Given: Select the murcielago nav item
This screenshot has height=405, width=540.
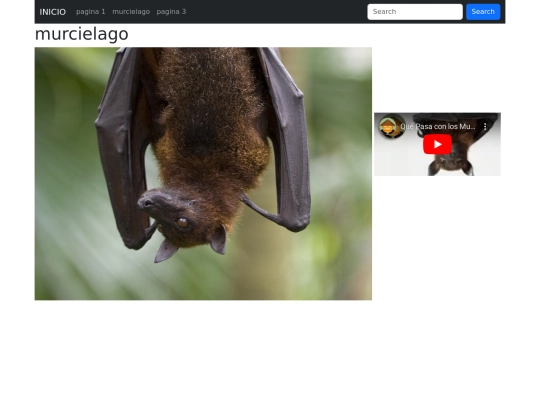Looking at the screenshot, I should [x=131, y=12].
